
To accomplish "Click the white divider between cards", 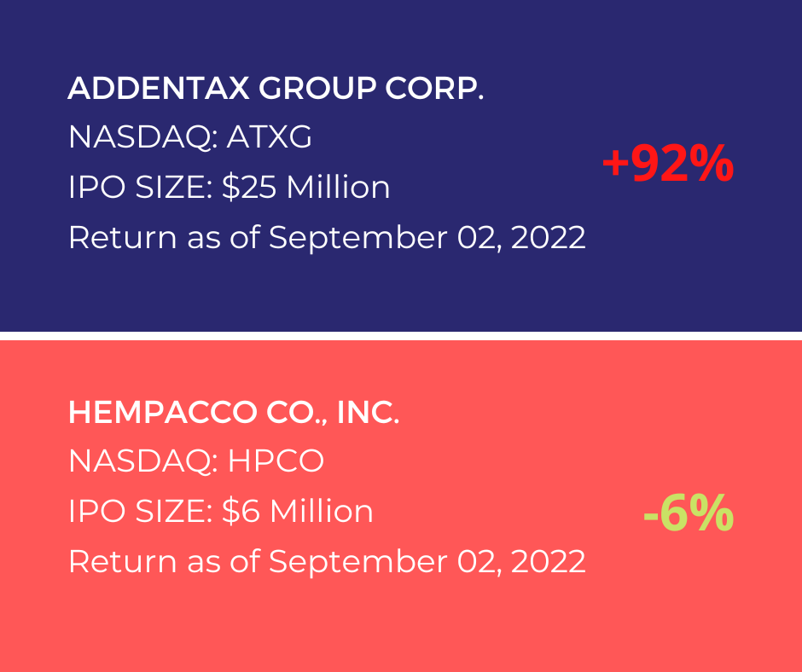I will pos(401,336).
